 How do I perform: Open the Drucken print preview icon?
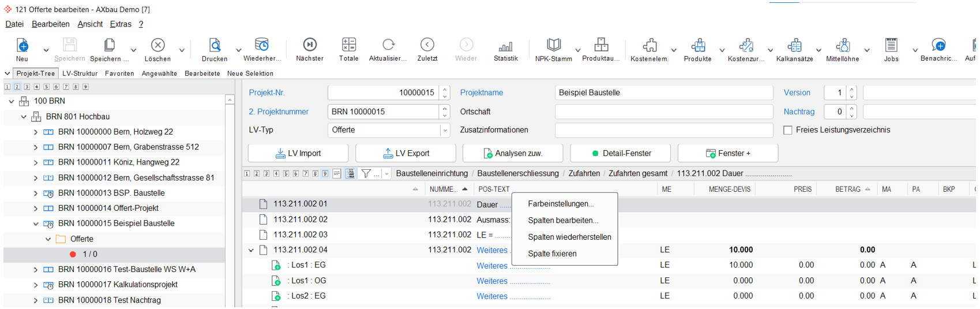215,45
